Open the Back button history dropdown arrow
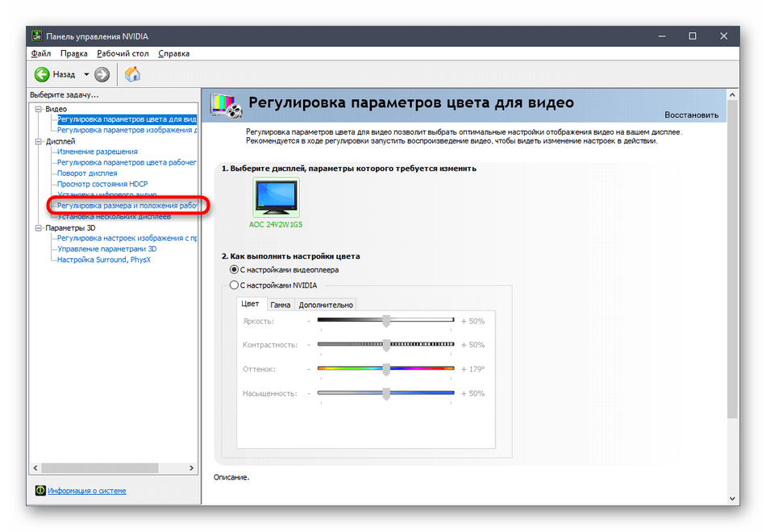 click(86, 74)
